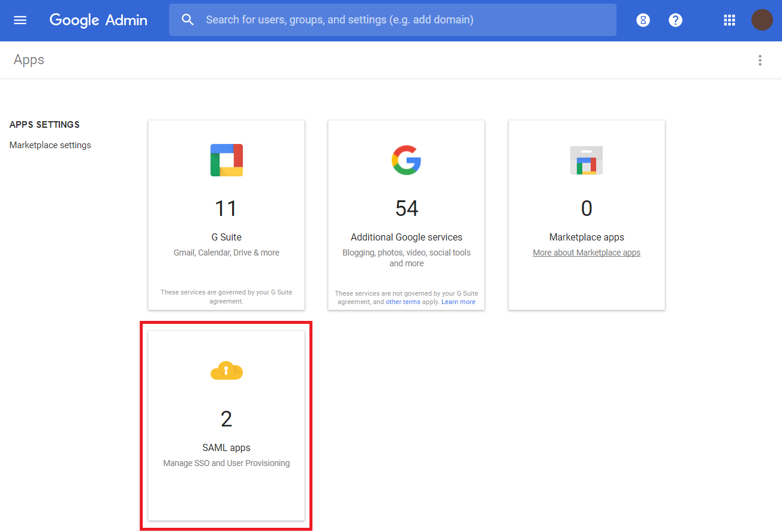The height and width of the screenshot is (532, 782).
Task: Click the number 0 on Marketplace card
Action: click(x=586, y=208)
